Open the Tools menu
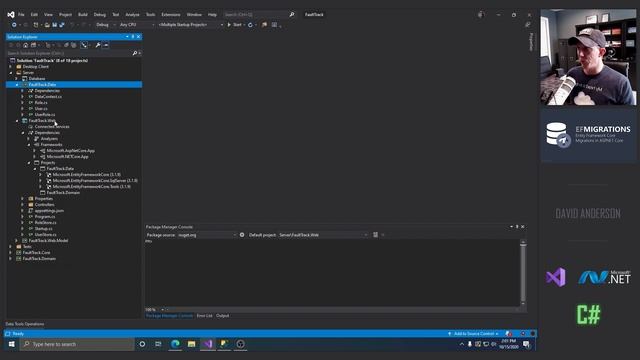 (x=151, y=14)
